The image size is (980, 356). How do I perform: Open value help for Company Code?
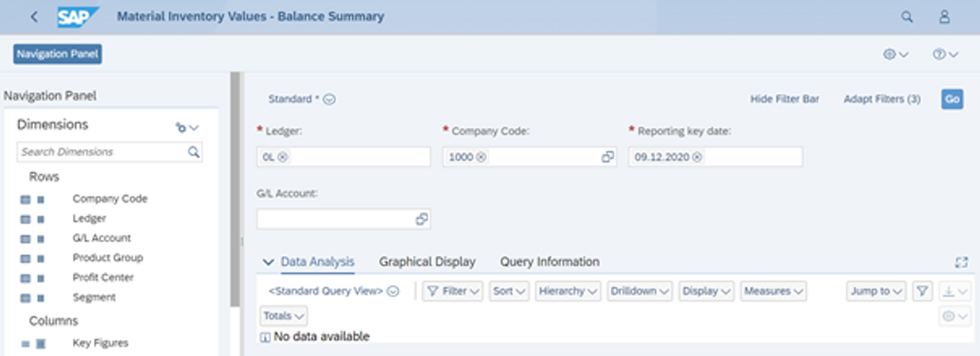(608, 157)
